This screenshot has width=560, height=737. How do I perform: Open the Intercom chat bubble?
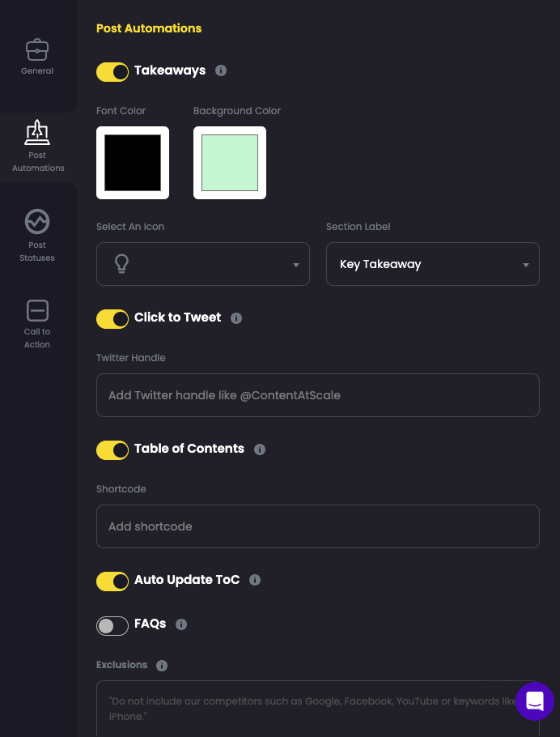(x=535, y=701)
